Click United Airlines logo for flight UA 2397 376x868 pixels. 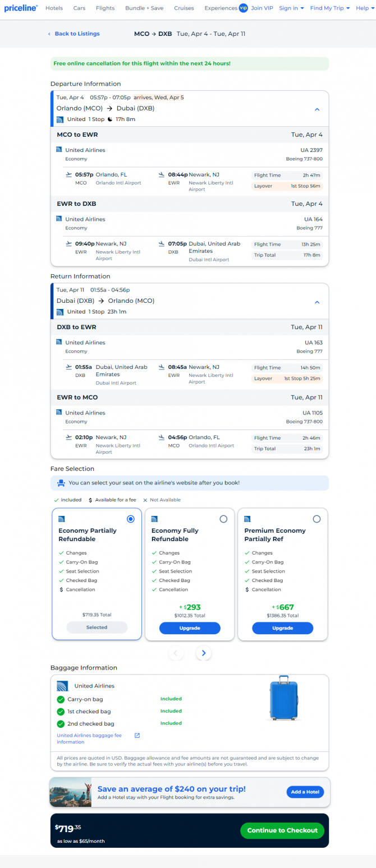tap(59, 150)
